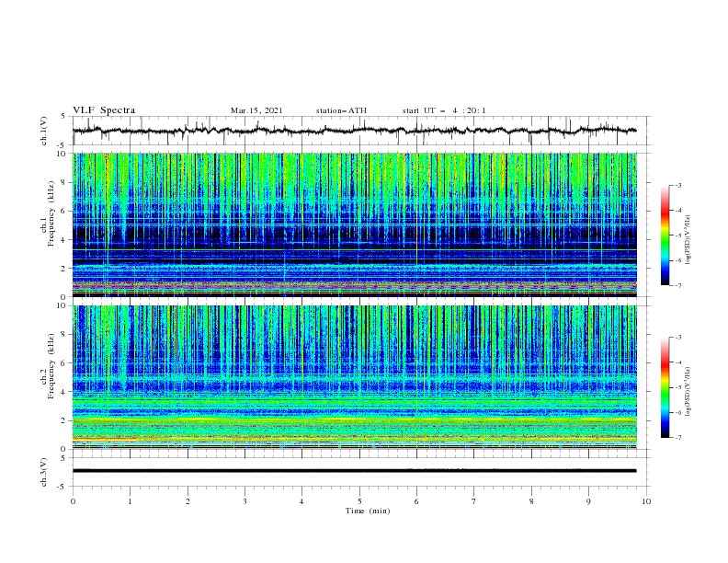Click the date 'Mar.15, 2021'
The width and height of the screenshot is (728, 563).
[256, 110]
